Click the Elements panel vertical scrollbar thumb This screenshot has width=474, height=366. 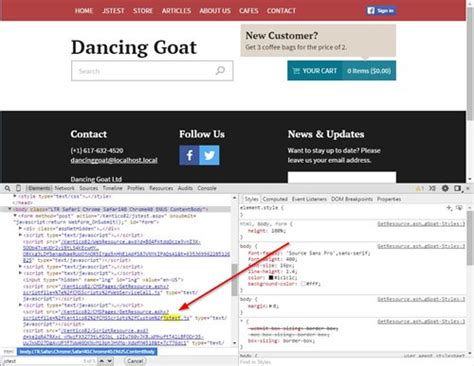[x=234, y=280]
